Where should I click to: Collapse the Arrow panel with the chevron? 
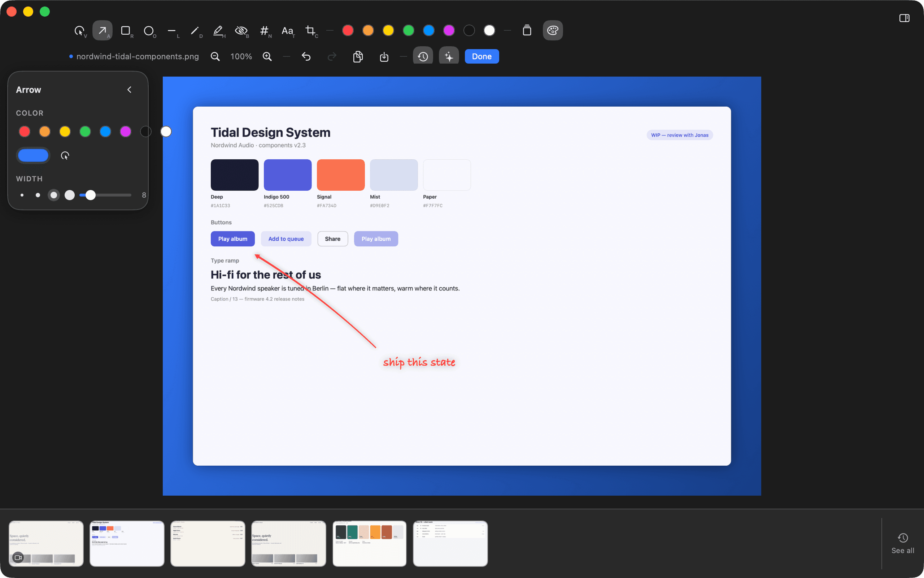click(130, 90)
